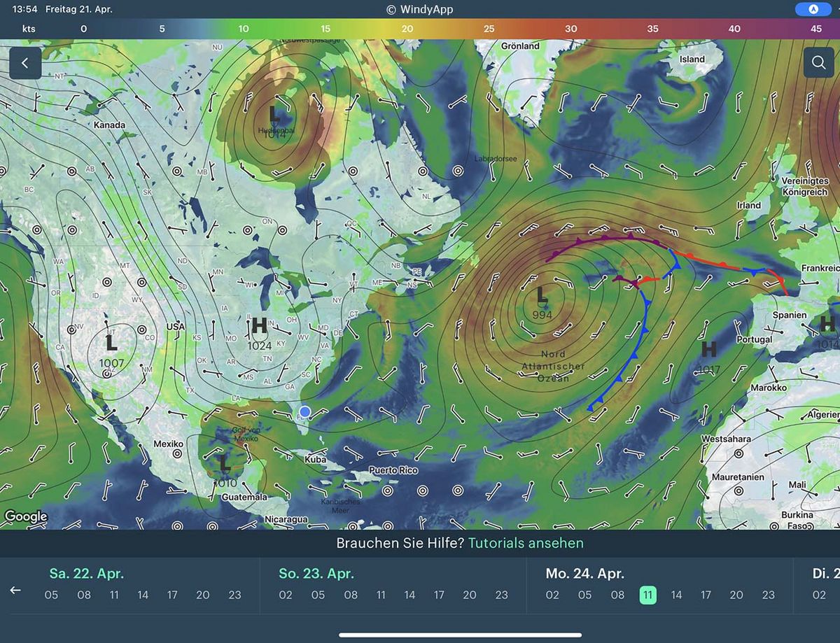This screenshot has height=643, width=840.
Task: Select low pressure marker over Hudson Bay
Action: click(274, 122)
